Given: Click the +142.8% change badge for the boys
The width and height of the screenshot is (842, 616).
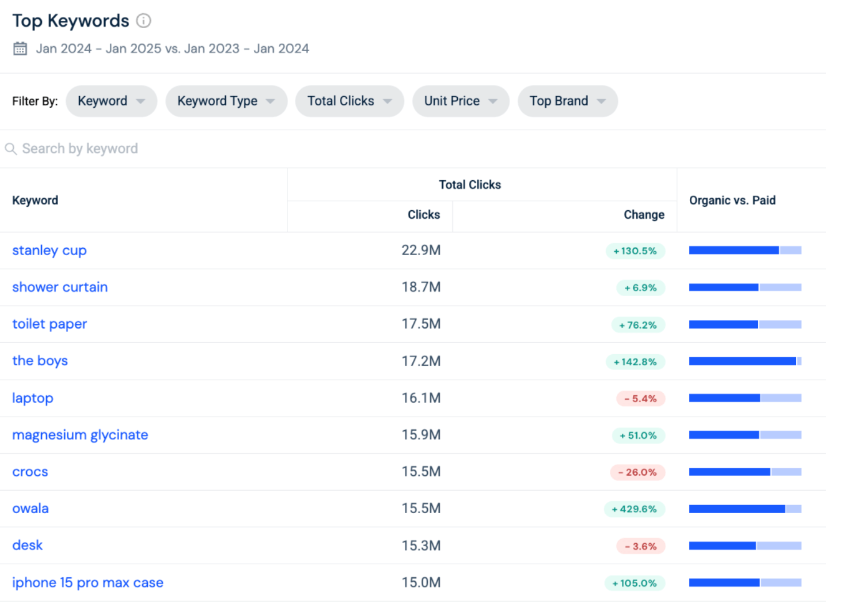Looking at the screenshot, I should pyautogui.click(x=635, y=362).
